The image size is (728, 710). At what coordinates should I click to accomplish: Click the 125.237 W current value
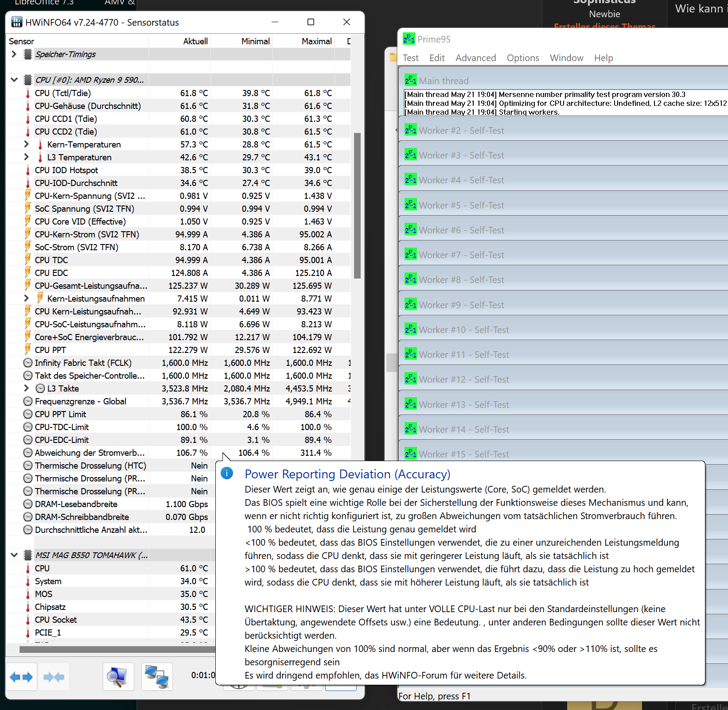pyautogui.click(x=188, y=286)
